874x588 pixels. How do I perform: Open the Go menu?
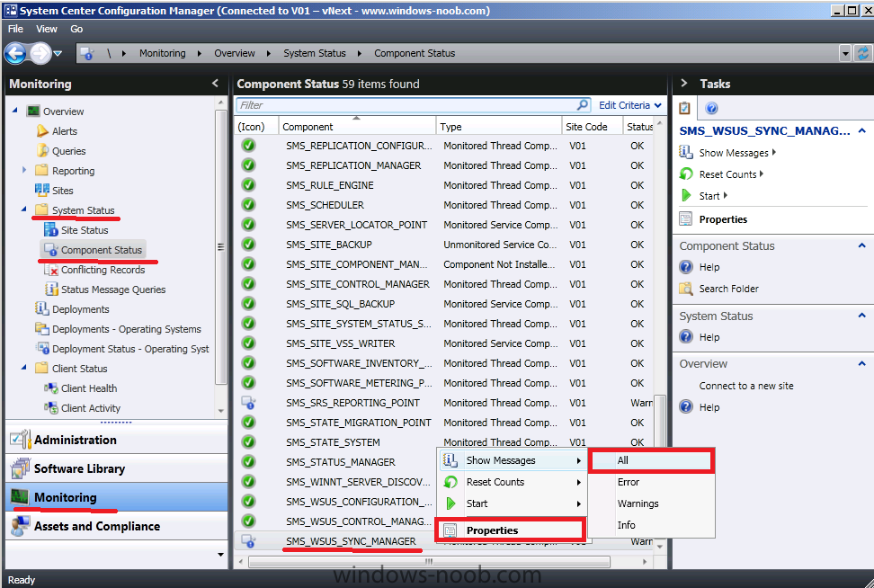tap(76, 29)
